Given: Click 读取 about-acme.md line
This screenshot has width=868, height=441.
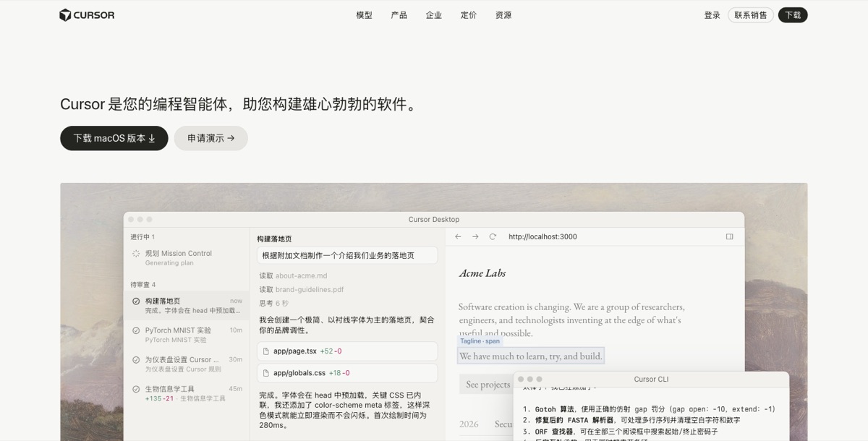Looking at the screenshot, I should (293, 275).
